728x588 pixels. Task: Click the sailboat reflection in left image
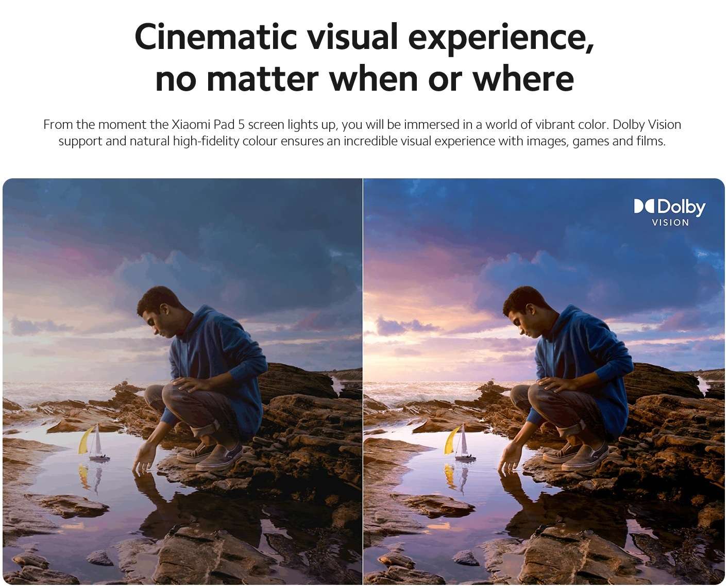click(x=91, y=477)
